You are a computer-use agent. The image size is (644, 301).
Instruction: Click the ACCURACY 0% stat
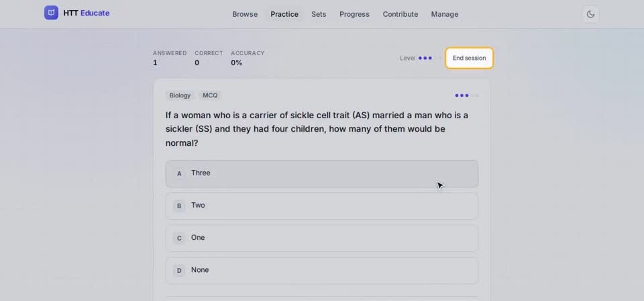248,58
